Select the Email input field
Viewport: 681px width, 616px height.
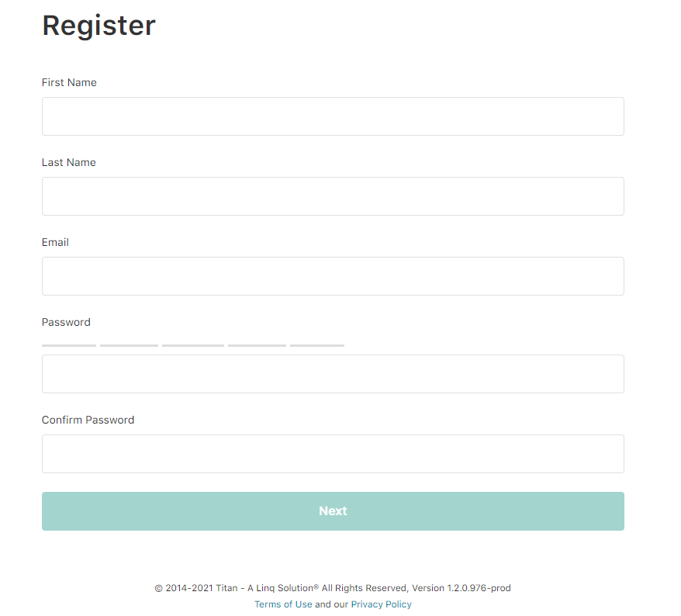click(333, 276)
